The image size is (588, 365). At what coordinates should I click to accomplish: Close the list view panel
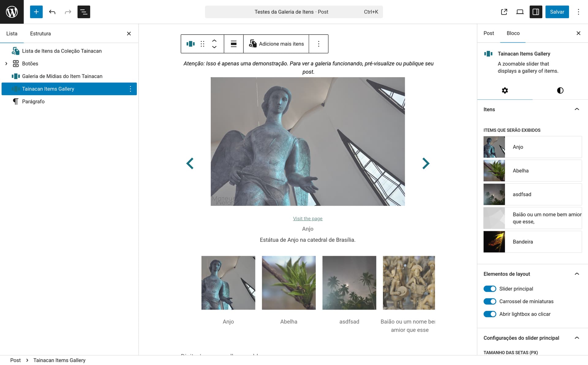(x=129, y=33)
